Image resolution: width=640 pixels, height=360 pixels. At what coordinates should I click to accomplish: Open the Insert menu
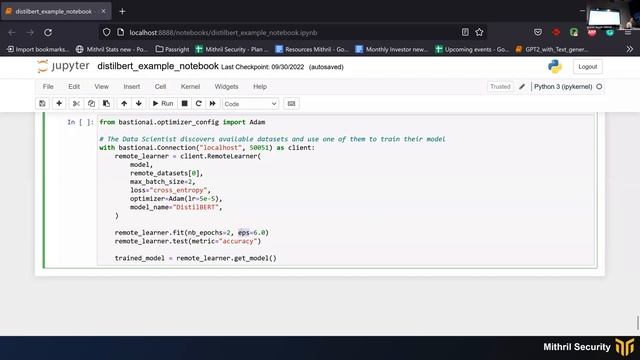(132, 87)
